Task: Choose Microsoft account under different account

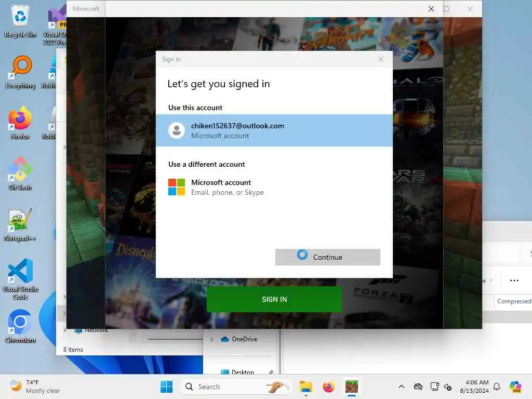Action: [274, 187]
